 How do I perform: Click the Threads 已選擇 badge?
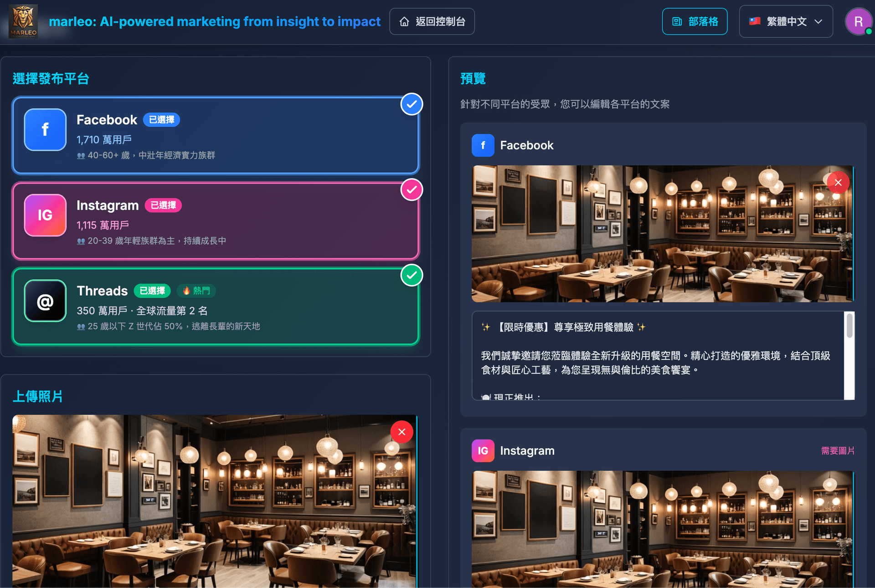pyautogui.click(x=152, y=291)
